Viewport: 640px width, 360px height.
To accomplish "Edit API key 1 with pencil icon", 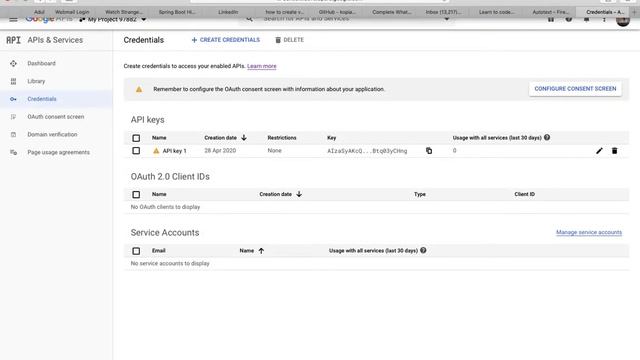I will [x=599, y=151].
